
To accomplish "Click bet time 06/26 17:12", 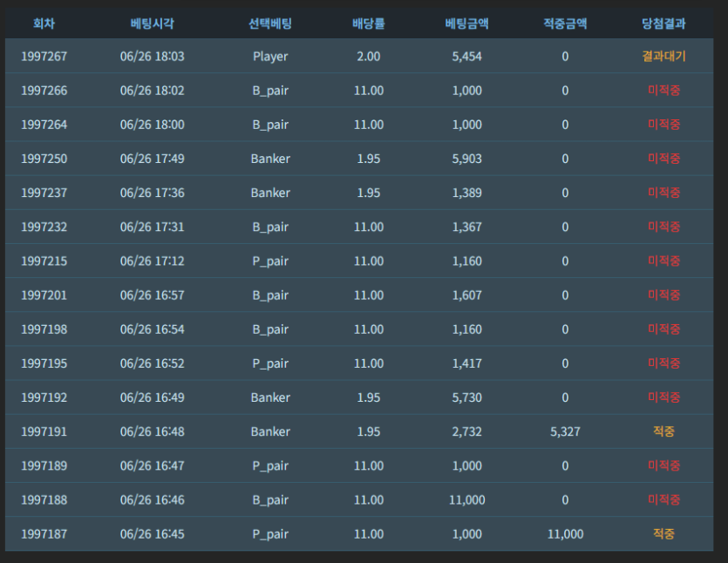I will click(x=153, y=261).
